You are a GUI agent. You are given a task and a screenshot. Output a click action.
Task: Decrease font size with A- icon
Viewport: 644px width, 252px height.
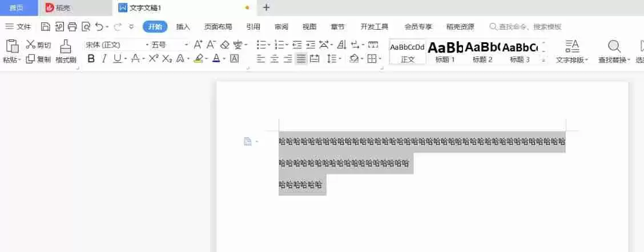click(x=211, y=45)
